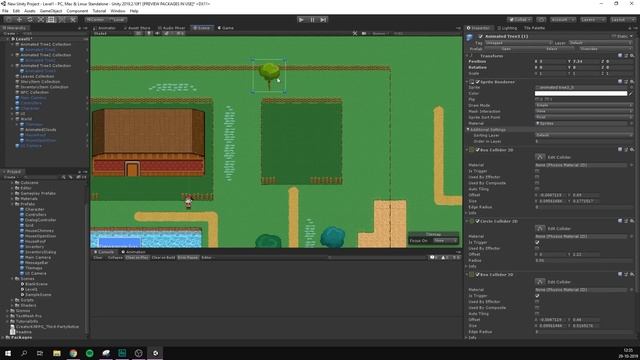Disable the Sprite Renderer component checkbox
The image size is (640, 360).
coord(478,82)
